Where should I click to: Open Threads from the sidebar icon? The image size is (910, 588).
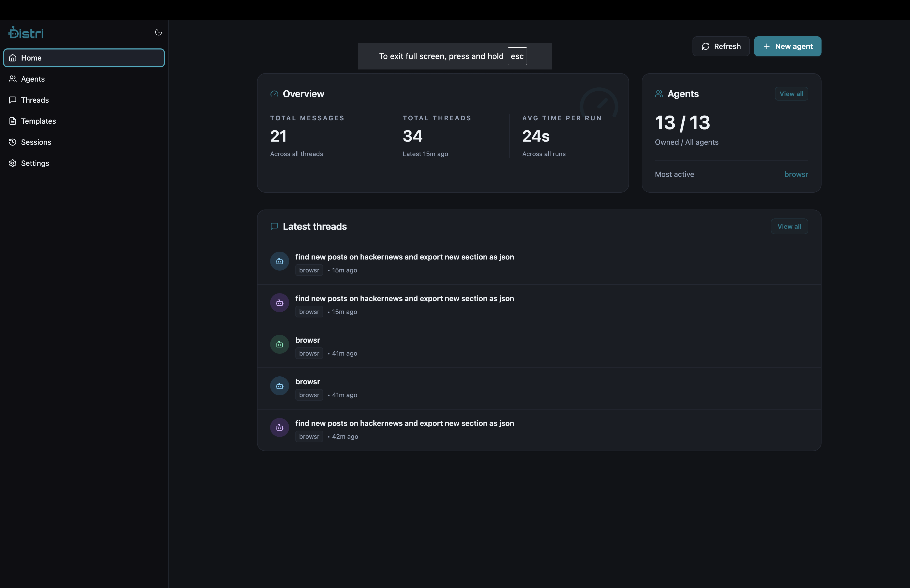pyautogui.click(x=13, y=100)
